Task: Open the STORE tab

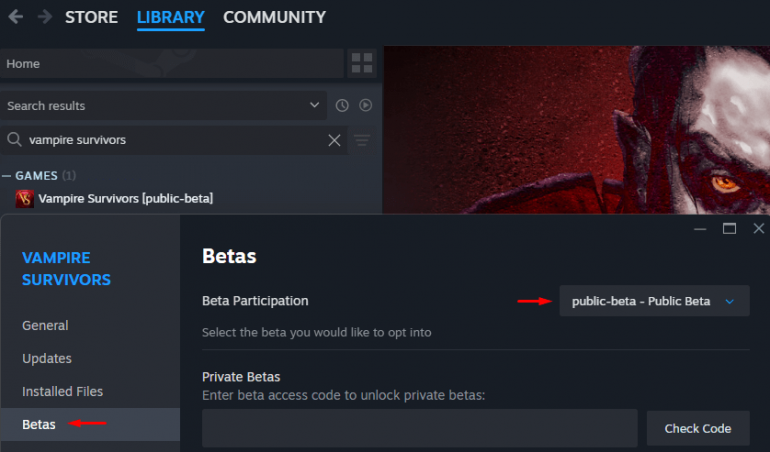Action: [91, 17]
